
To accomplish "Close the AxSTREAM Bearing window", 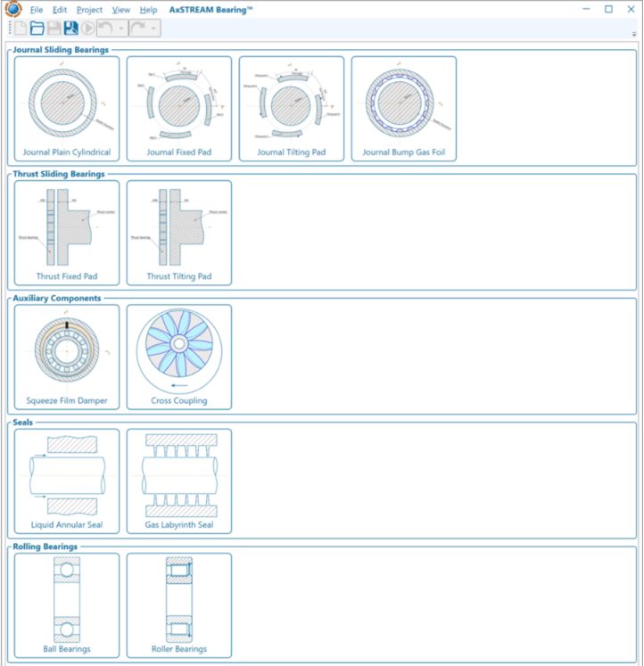I will [x=632, y=9].
